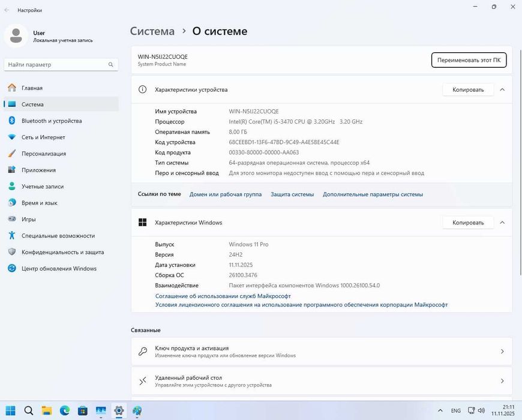Click the Конфиденциальность и защита shield icon
522x420 pixels.
click(12, 252)
